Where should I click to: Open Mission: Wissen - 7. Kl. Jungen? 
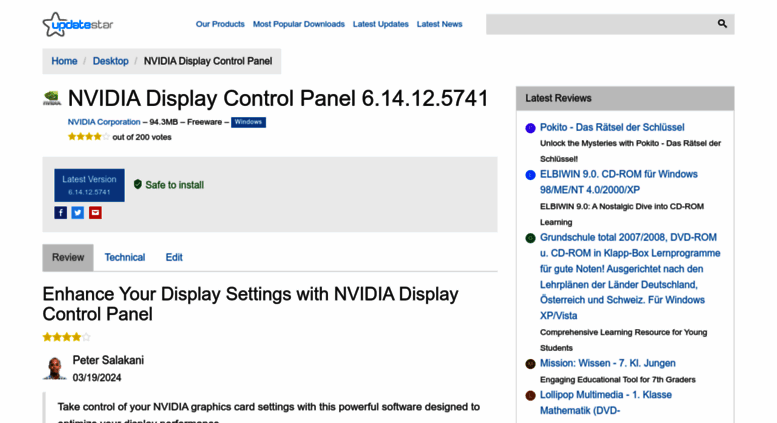tap(608, 363)
